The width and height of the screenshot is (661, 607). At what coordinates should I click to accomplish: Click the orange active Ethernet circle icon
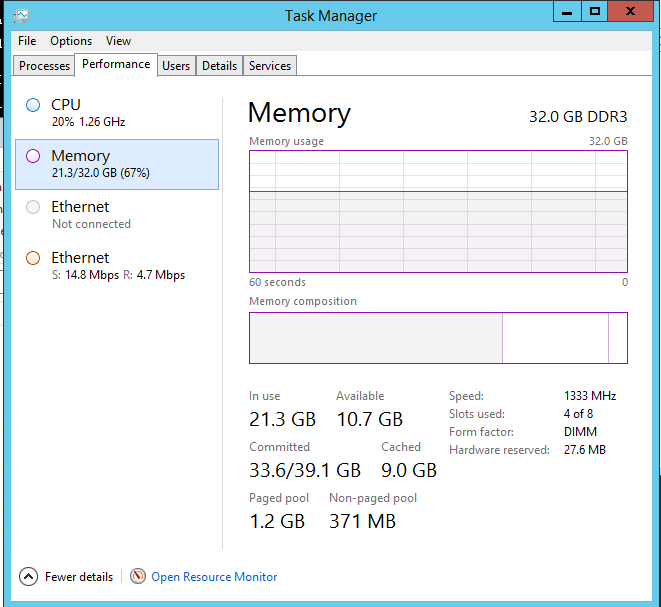33,258
